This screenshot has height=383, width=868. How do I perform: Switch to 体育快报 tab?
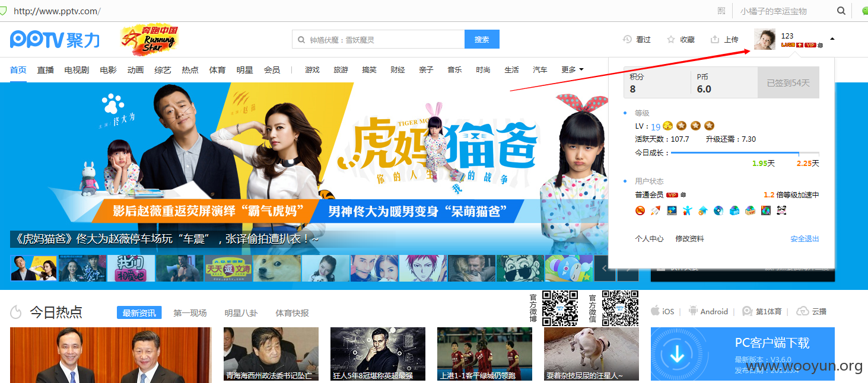[292, 312]
